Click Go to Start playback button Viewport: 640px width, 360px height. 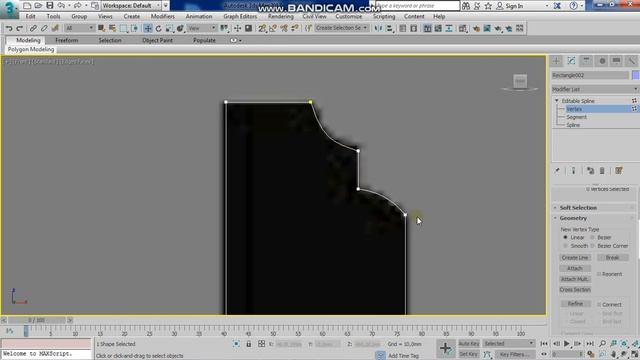(544, 344)
